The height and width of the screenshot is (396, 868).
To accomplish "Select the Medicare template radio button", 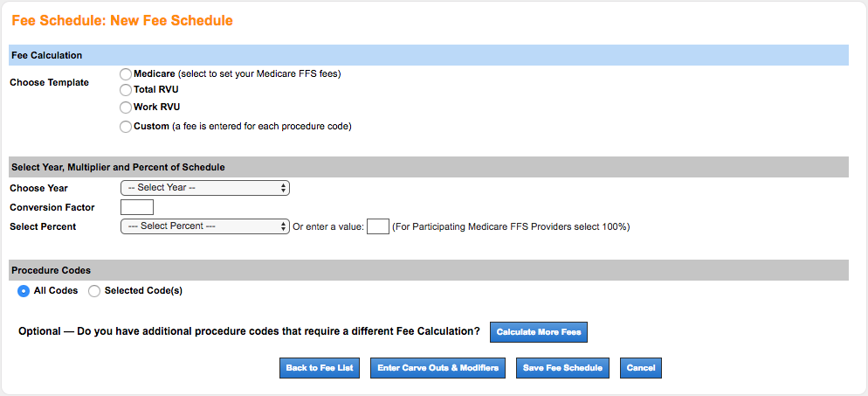I will point(127,74).
